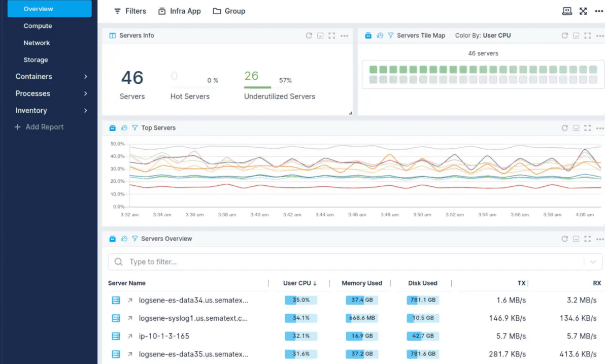Click server icon for logsene-syslog1 row
The height and width of the screenshot is (364, 605).
pyautogui.click(x=116, y=318)
